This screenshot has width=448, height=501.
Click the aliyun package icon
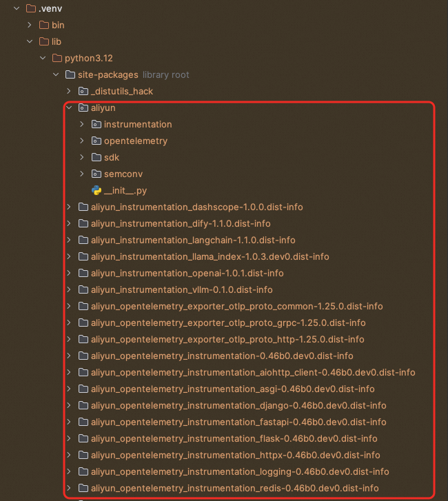tap(83, 108)
